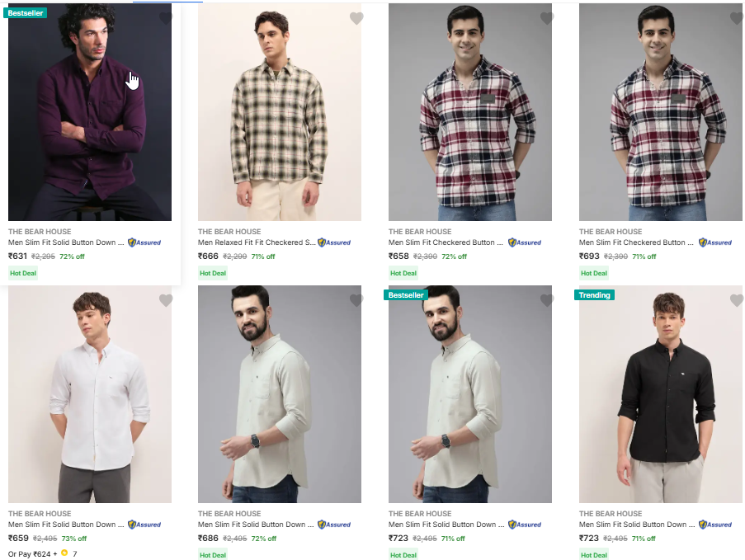Click THE BEAR HOUSE brand above ₹693 shirt
745x560 pixels.
click(610, 232)
